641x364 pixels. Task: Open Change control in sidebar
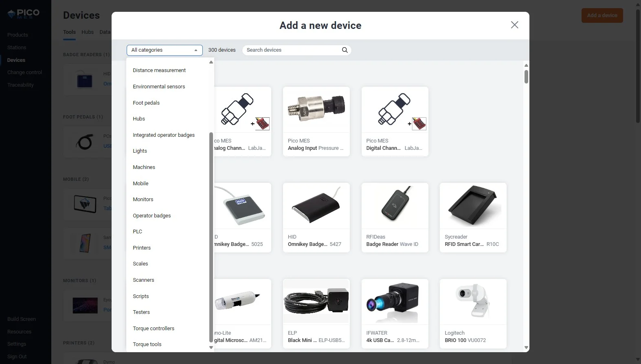tap(24, 72)
